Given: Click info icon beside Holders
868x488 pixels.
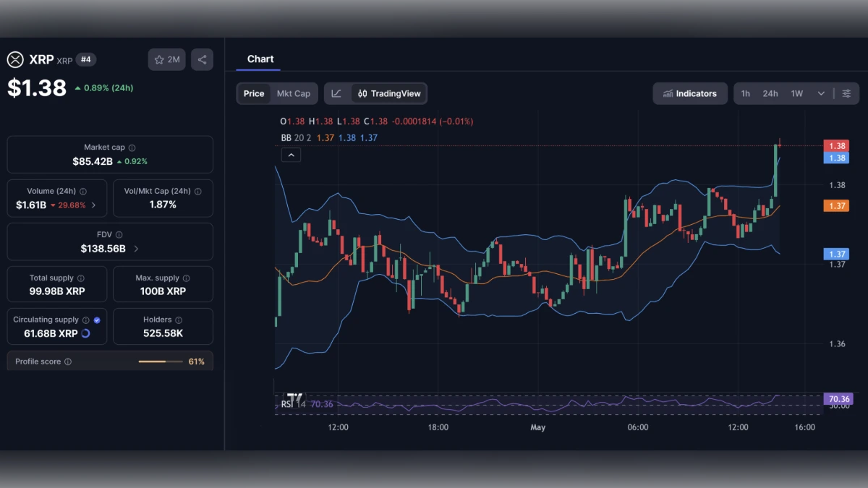Looking at the screenshot, I should (179, 320).
